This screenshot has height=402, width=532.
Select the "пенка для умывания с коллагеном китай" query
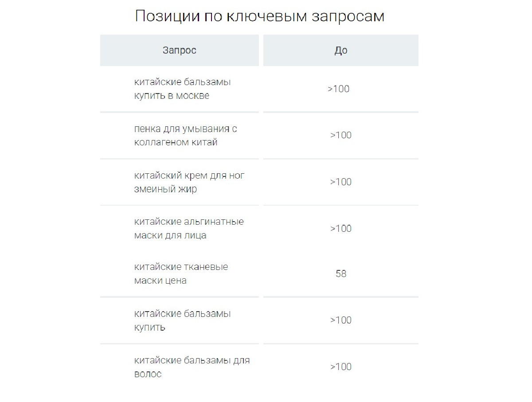tap(185, 136)
